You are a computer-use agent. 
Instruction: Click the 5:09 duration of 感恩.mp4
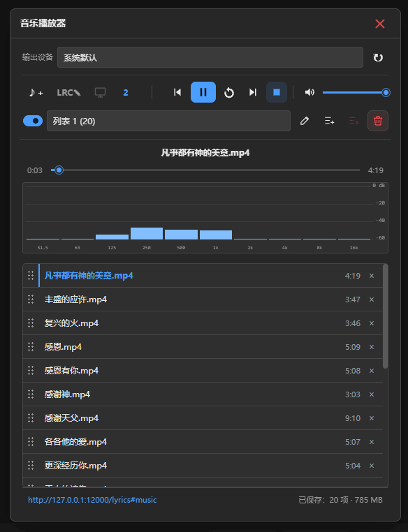coord(353,347)
